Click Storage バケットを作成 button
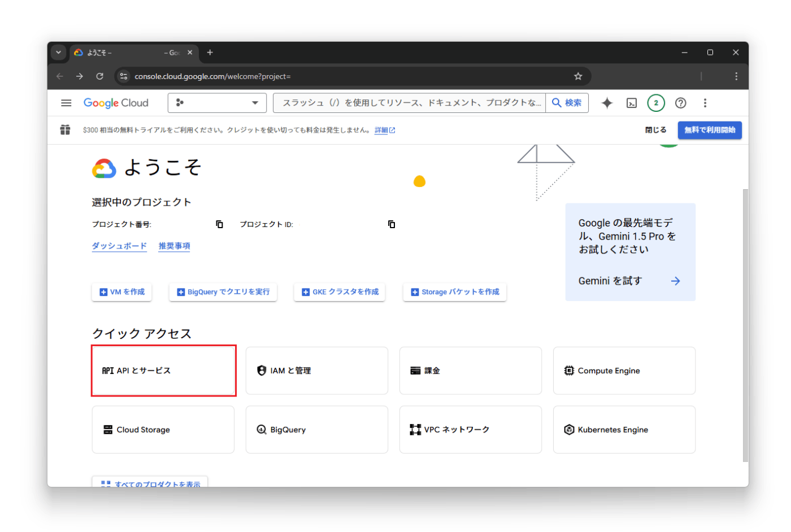The image size is (791, 532). click(455, 292)
